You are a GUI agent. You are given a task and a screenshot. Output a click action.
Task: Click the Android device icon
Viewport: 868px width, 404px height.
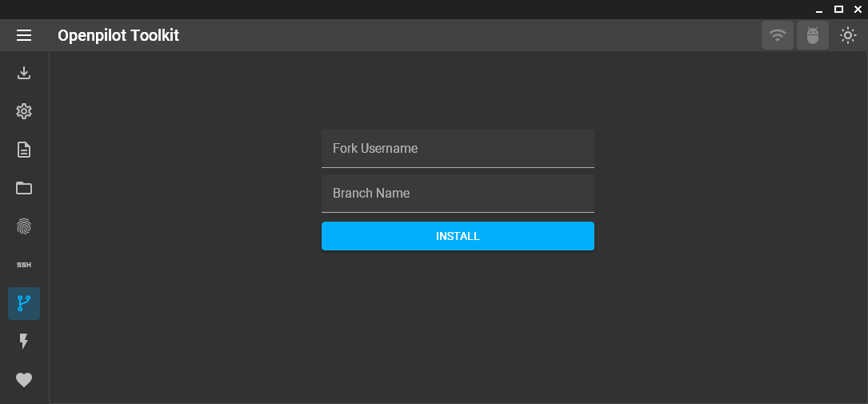click(813, 35)
